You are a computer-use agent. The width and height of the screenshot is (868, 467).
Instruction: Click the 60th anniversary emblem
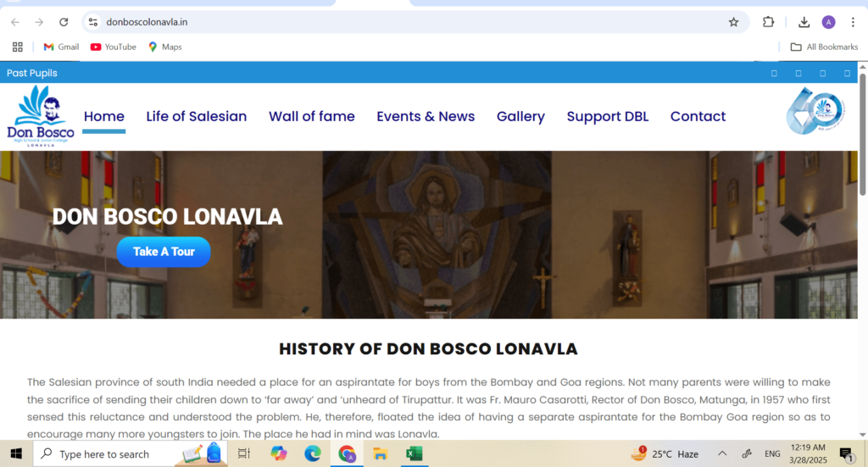[x=815, y=111]
